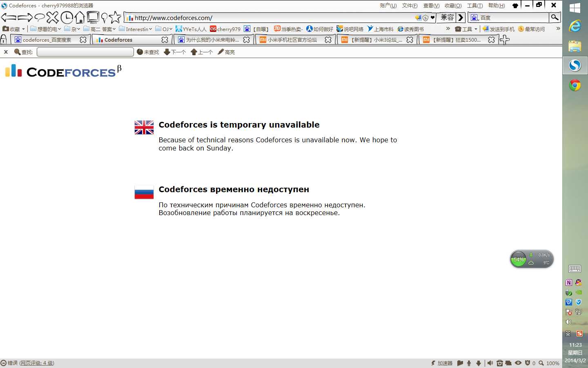Click the speech-bubble undo icon in toolbar
The width and height of the screenshot is (588, 368).
[40, 18]
